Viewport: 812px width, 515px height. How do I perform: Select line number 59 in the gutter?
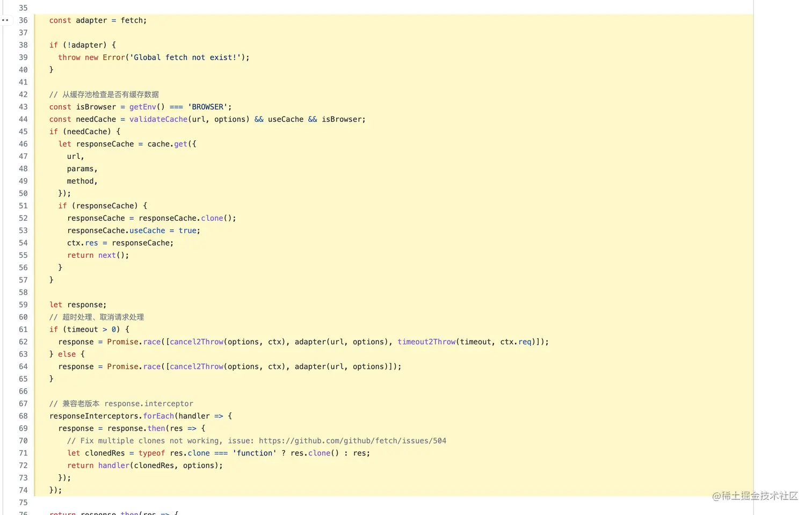click(x=23, y=304)
